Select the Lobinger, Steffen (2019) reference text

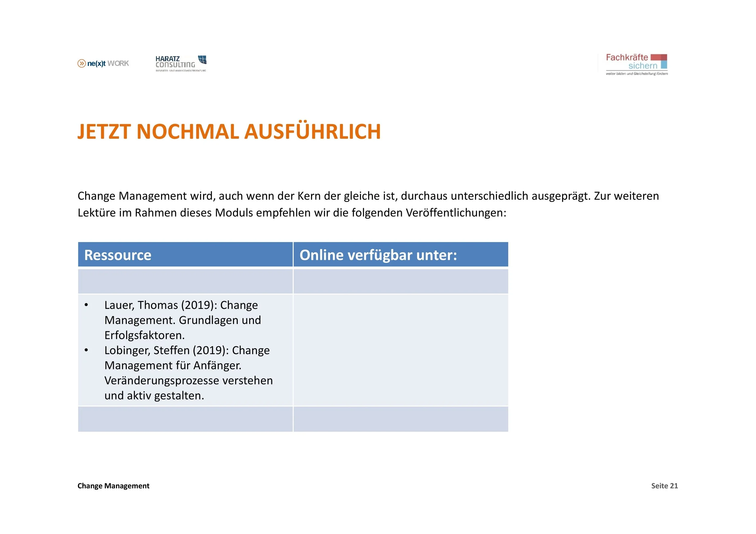click(188, 373)
